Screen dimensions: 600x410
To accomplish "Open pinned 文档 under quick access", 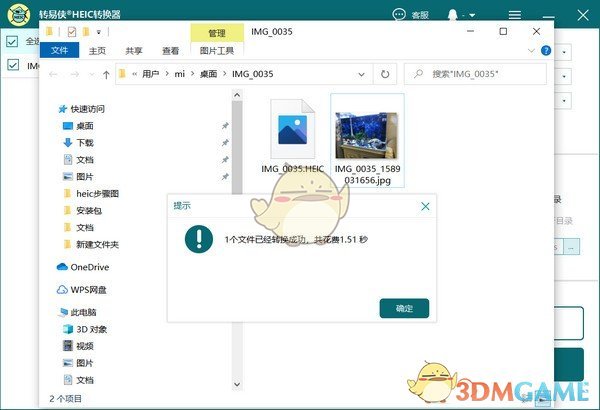I will tap(78, 160).
